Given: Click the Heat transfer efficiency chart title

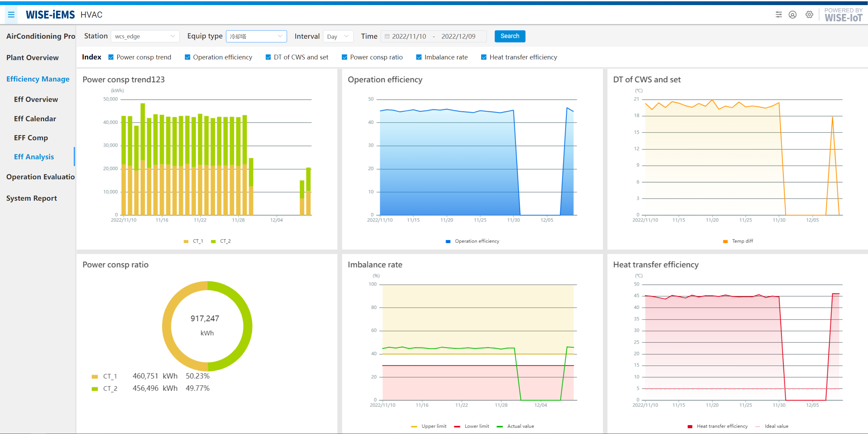Looking at the screenshot, I should [656, 265].
